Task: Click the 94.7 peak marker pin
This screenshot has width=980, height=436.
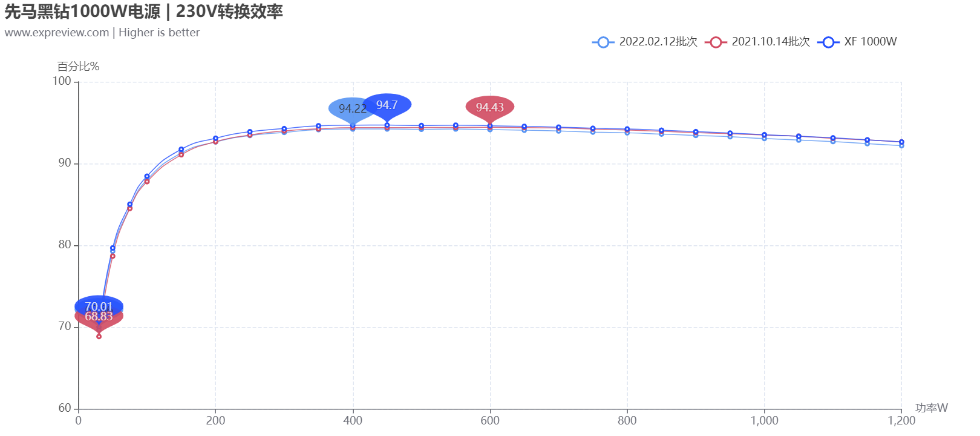Action: tap(387, 105)
